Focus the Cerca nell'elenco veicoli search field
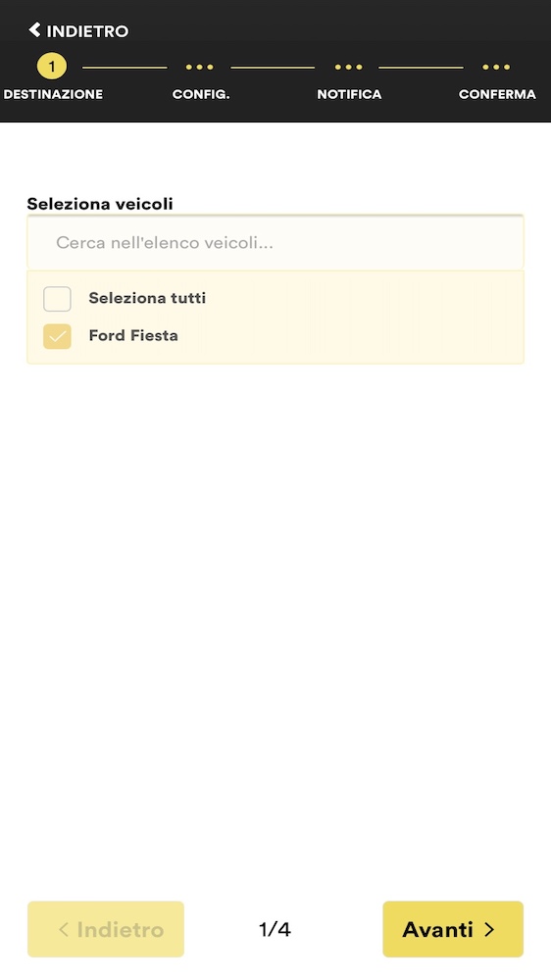Screen dimensions: 551x980 pos(275,242)
